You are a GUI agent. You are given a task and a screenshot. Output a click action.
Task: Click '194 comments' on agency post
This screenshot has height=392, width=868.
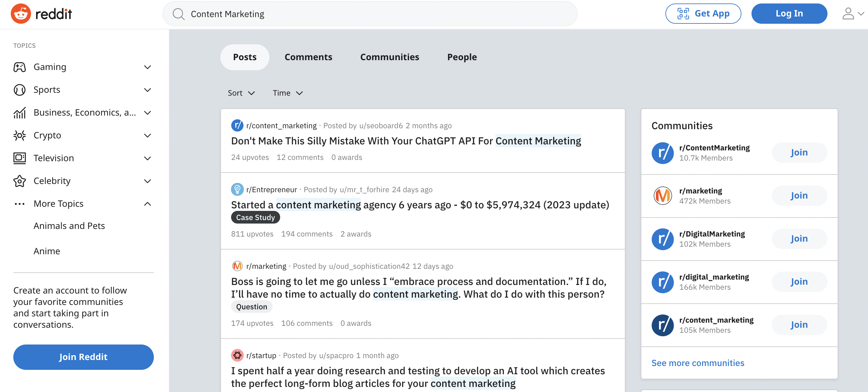(307, 234)
